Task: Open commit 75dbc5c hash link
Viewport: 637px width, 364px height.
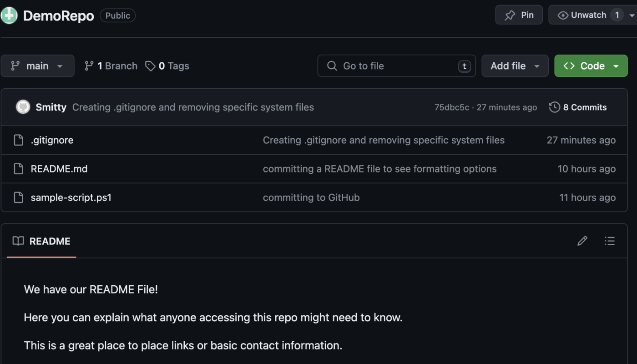Action: tap(451, 107)
